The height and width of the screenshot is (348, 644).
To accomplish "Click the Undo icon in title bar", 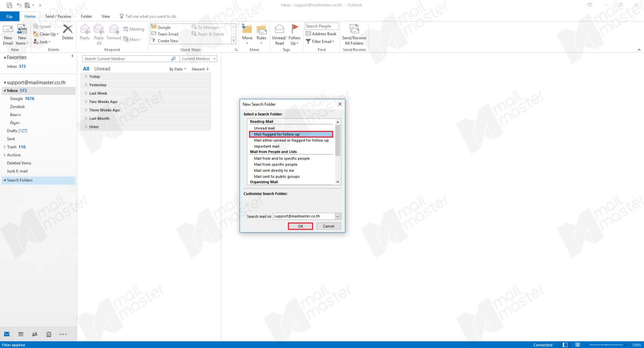I will (19, 5).
